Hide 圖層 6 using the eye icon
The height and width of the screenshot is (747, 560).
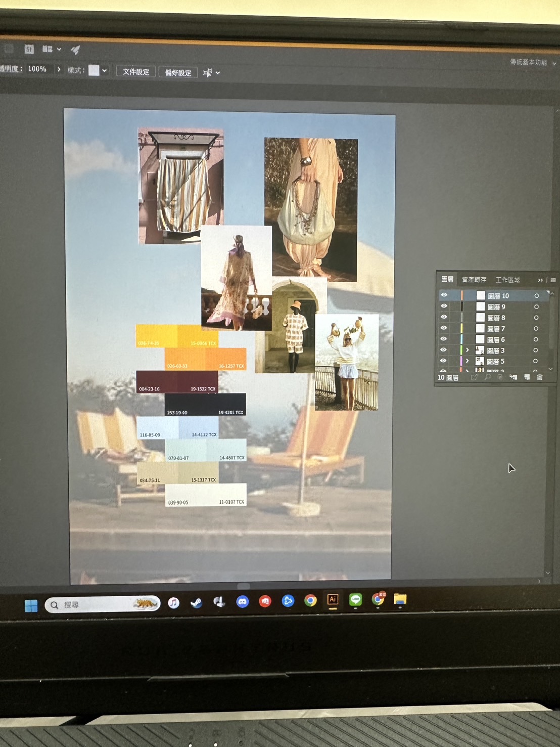tap(444, 339)
